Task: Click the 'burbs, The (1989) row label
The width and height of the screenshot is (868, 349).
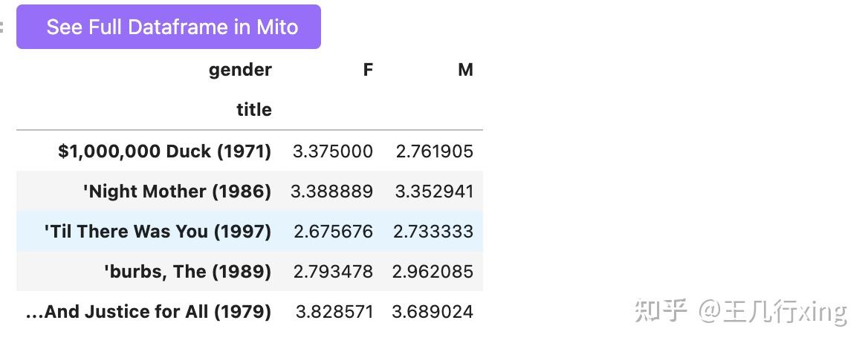Action: [x=187, y=272]
